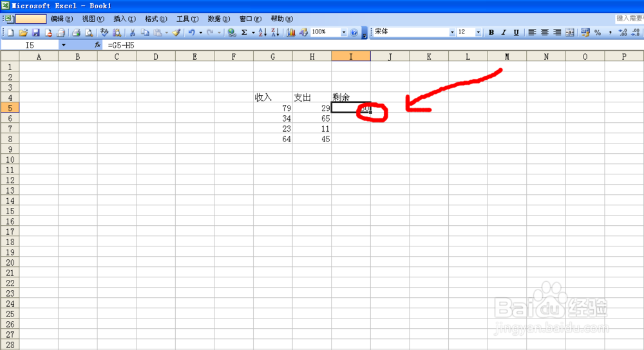
Task: Open the 视图(V) menu
Action: (x=93, y=19)
